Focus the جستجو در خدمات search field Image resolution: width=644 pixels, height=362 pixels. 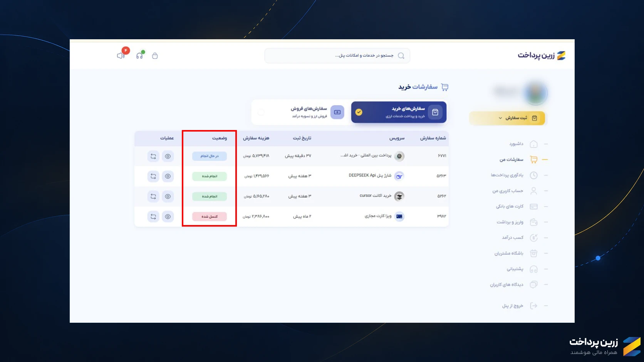(x=337, y=56)
